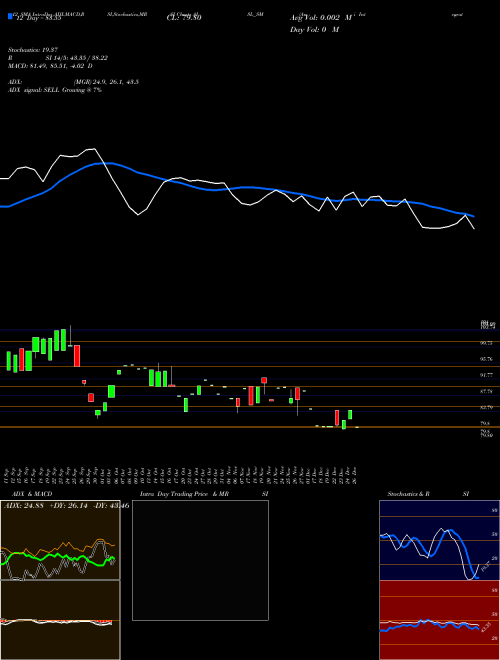Click the 'MACD: 81.49, 85.51, -4.02 D' line

(x=50, y=66)
